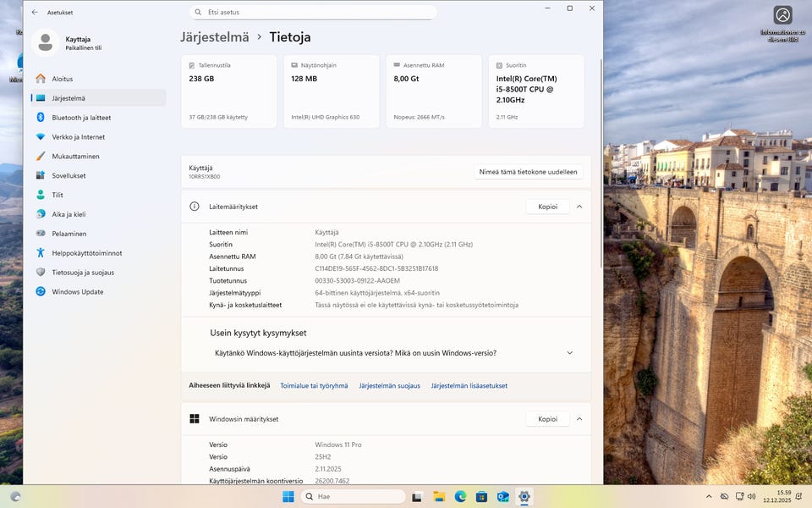Open Bluetooth ja laitteet settings
The height and width of the screenshot is (508, 812).
click(x=98, y=118)
